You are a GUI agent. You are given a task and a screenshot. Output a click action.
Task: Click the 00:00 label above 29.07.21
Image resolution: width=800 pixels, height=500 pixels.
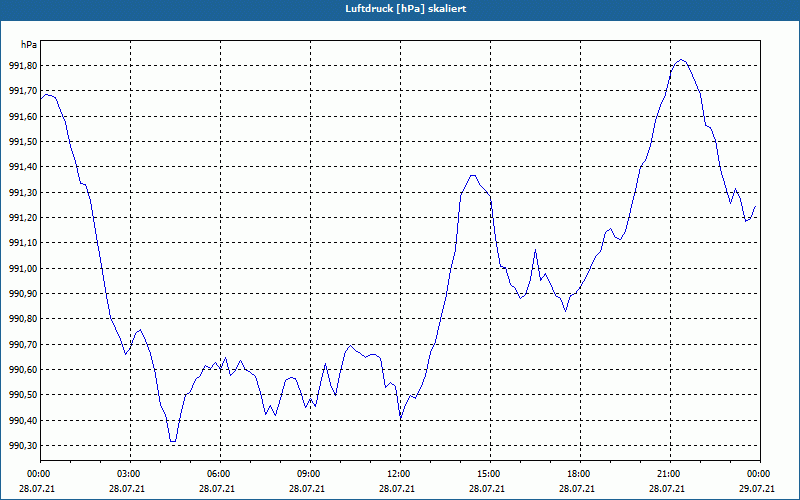click(x=760, y=474)
